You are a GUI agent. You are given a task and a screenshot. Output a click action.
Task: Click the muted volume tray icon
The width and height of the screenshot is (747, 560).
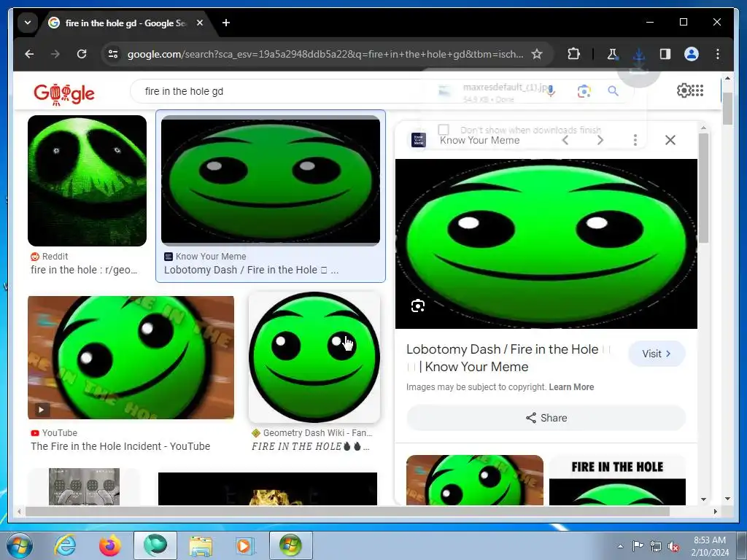click(x=673, y=546)
